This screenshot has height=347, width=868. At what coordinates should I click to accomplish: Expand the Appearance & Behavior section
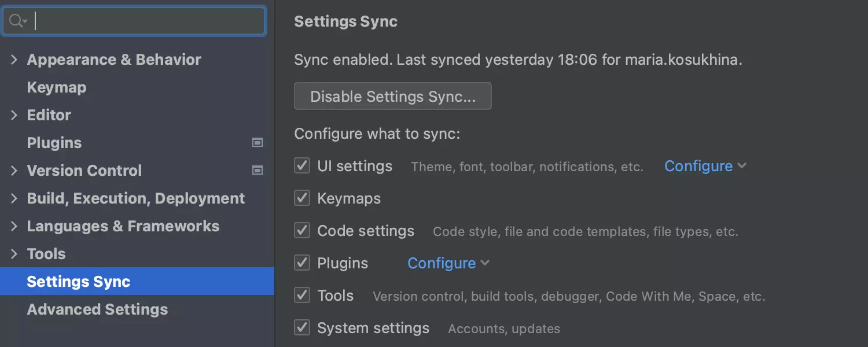[x=14, y=60]
